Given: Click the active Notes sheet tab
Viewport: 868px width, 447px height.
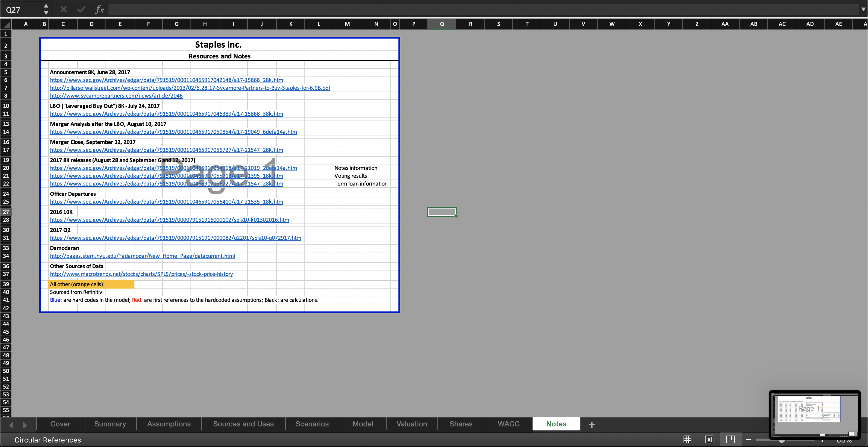Looking at the screenshot, I should (x=556, y=424).
